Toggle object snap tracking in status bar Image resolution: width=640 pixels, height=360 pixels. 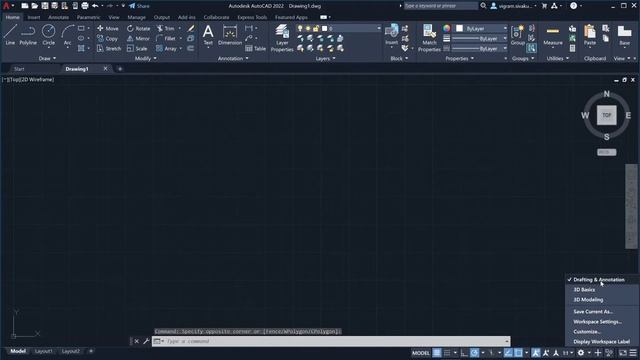pos(508,353)
